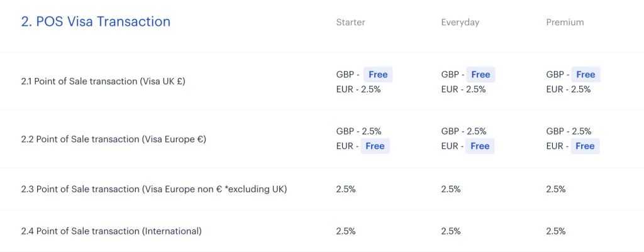Viewport: 644px width, 252px height.
Task: Click Free badge for Starter Visa Europe EUR
Action: point(375,146)
